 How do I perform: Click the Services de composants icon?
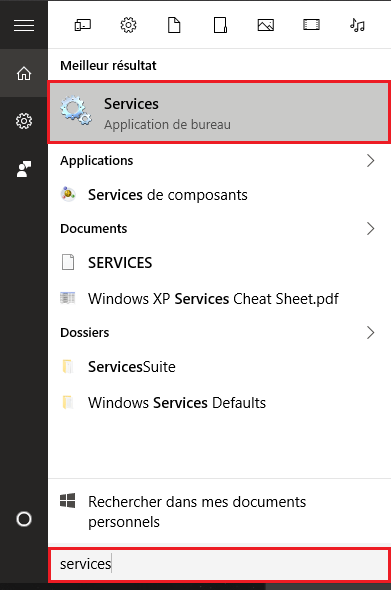click(x=68, y=194)
